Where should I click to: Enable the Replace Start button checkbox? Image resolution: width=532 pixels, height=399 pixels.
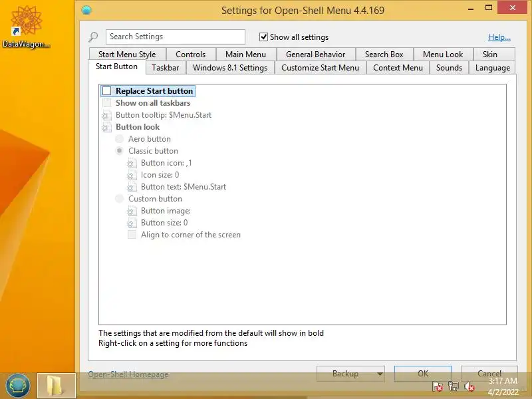point(106,91)
